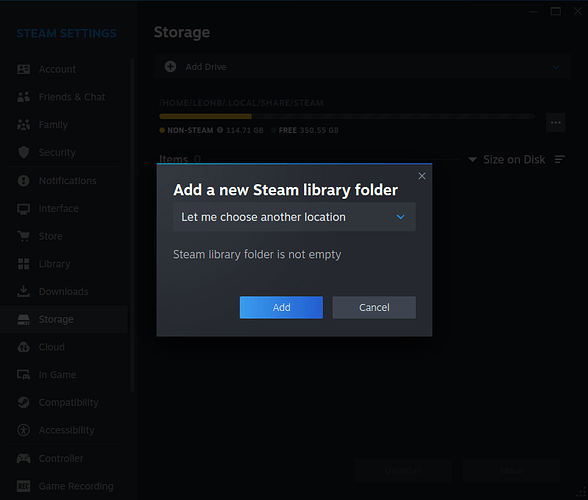Open Game Recording settings label

pos(76,486)
